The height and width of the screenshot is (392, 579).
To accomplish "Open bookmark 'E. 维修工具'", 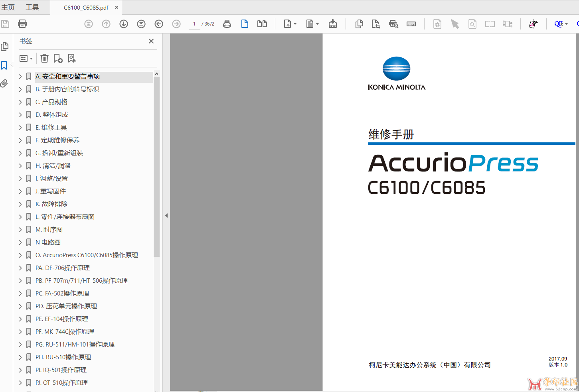I will click(x=51, y=128).
